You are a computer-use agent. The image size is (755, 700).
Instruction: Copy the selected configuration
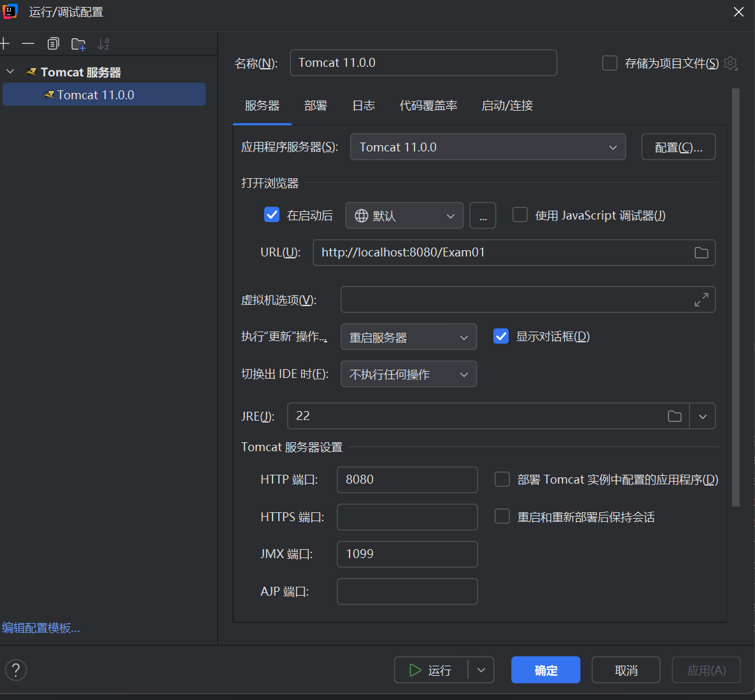click(53, 44)
